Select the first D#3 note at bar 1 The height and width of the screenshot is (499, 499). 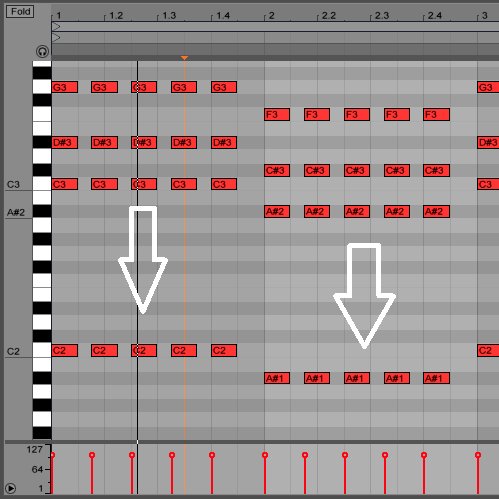[65, 143]
